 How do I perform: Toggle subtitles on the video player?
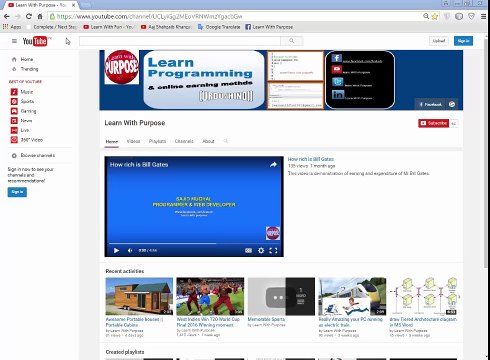point(248,250)
